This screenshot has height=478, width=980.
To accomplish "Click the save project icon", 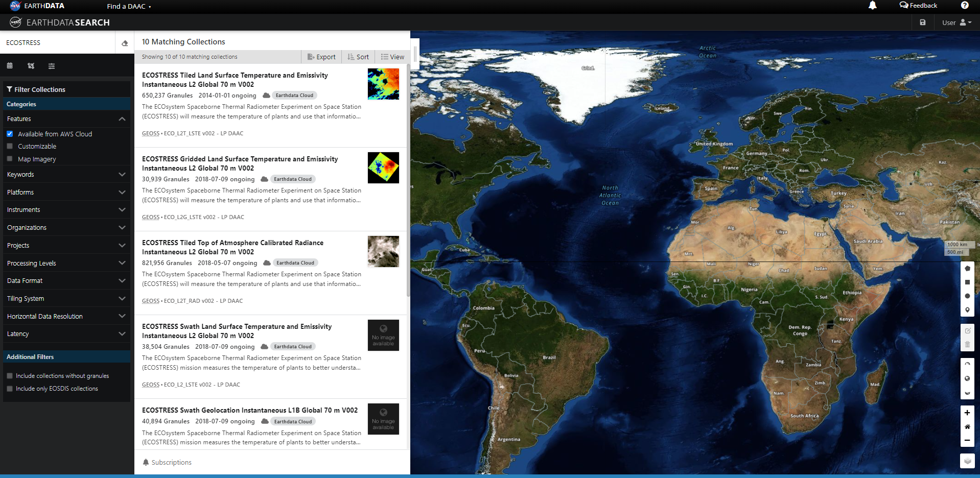I will (x=923, y=22).
